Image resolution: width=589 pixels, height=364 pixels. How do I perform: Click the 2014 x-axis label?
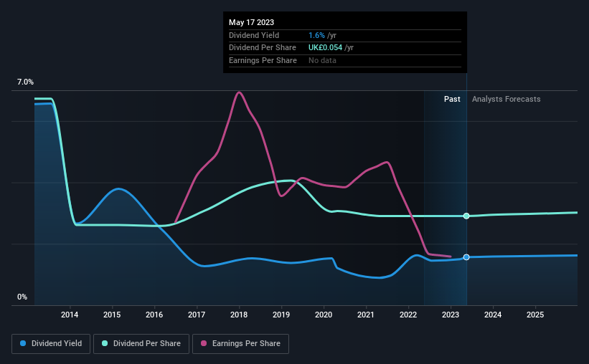[x=70, y=315]
